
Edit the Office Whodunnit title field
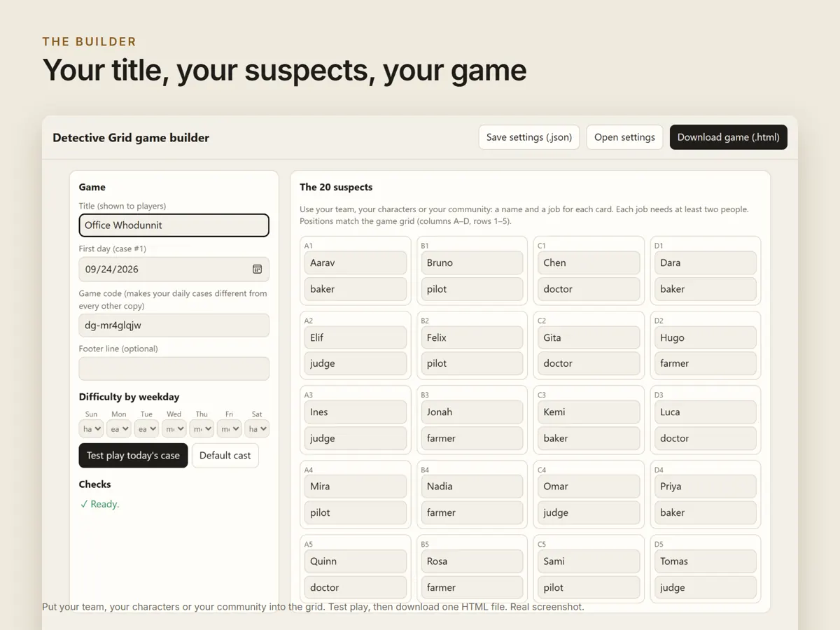click(174, 225)
